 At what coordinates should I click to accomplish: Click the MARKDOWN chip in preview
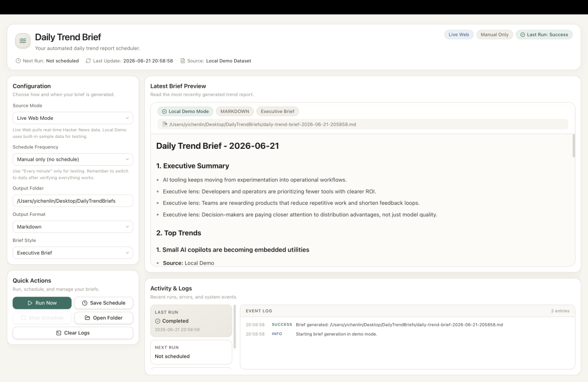(235, 112)
